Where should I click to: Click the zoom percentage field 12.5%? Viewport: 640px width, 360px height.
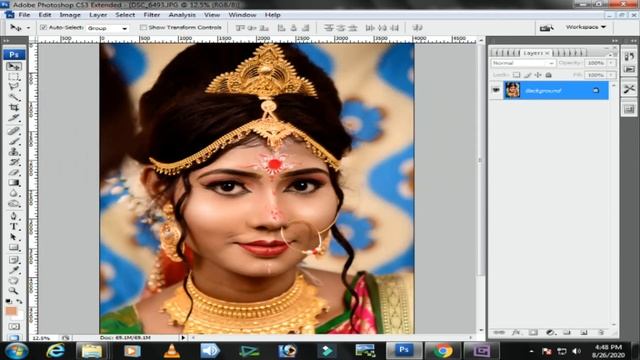(41, 338)
